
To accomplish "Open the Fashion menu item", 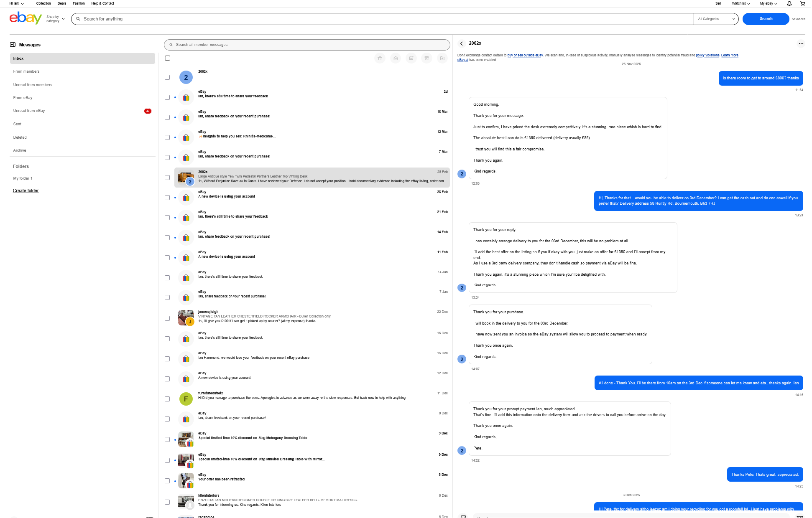I will 79,3.
